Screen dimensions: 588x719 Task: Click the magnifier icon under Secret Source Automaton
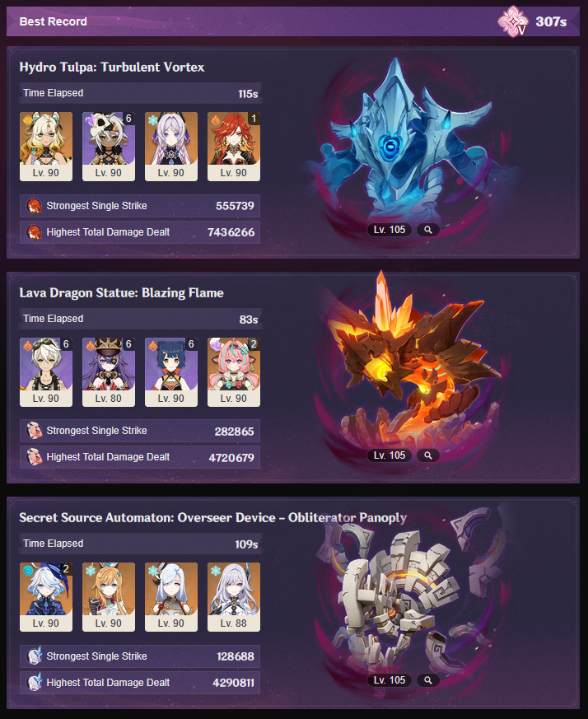click(428, 680)
